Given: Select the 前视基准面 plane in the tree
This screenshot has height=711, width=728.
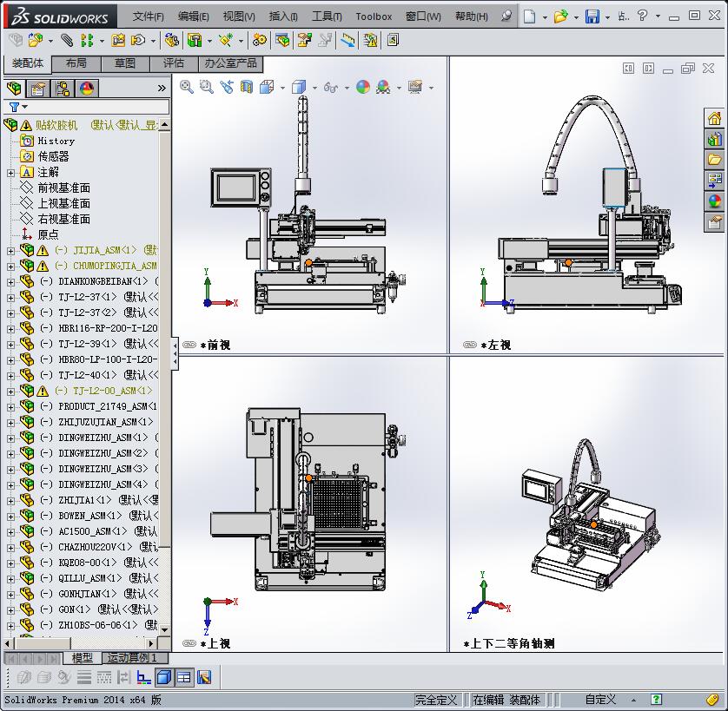Looking at the screenshot, I should (x=63, y=188).
